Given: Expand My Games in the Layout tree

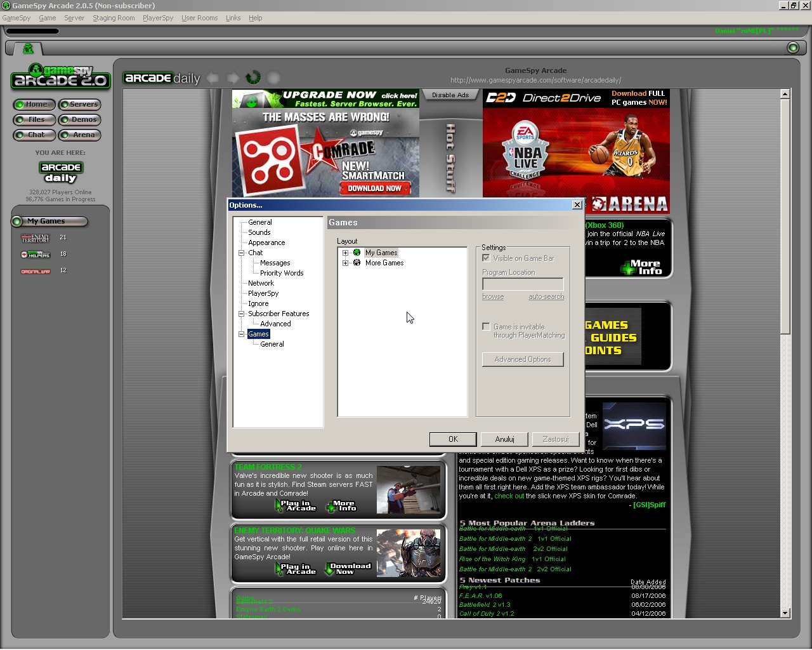Looking at the screenshot, I should click(345, 253).
